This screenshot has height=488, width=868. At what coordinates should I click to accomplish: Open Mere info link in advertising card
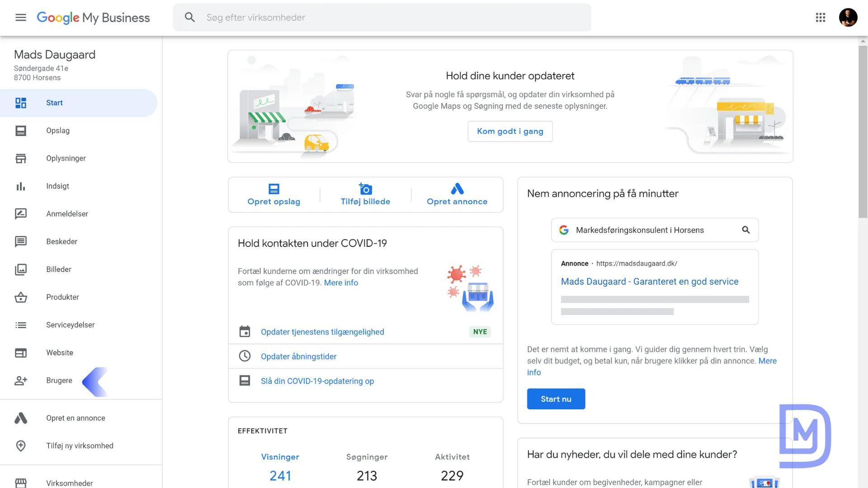coord(767,361)
